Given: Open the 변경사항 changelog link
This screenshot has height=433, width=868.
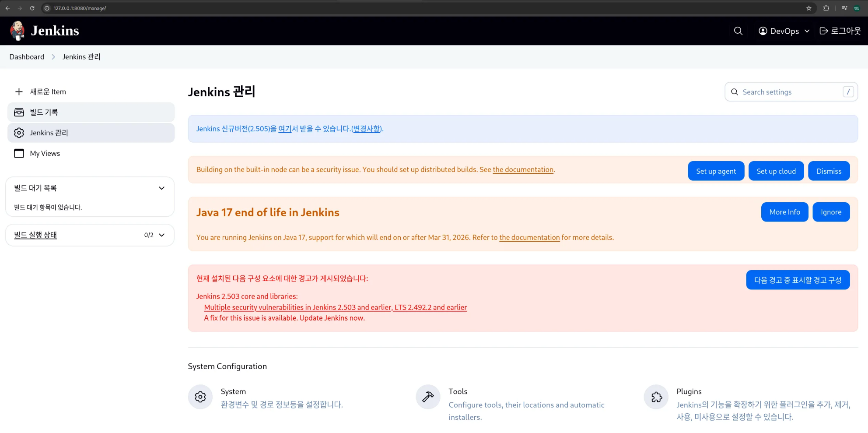Looking at the screenshot, I should tap(367, 129).
